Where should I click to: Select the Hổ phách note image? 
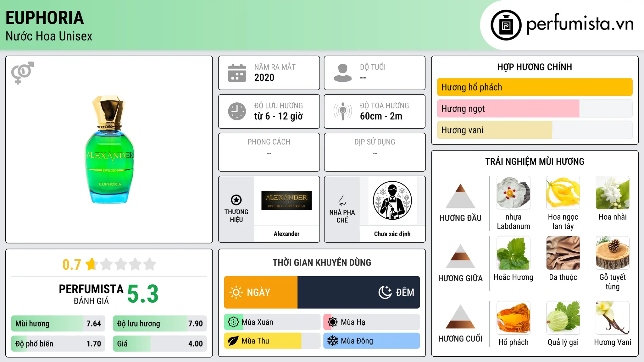[x=513, y=318]
